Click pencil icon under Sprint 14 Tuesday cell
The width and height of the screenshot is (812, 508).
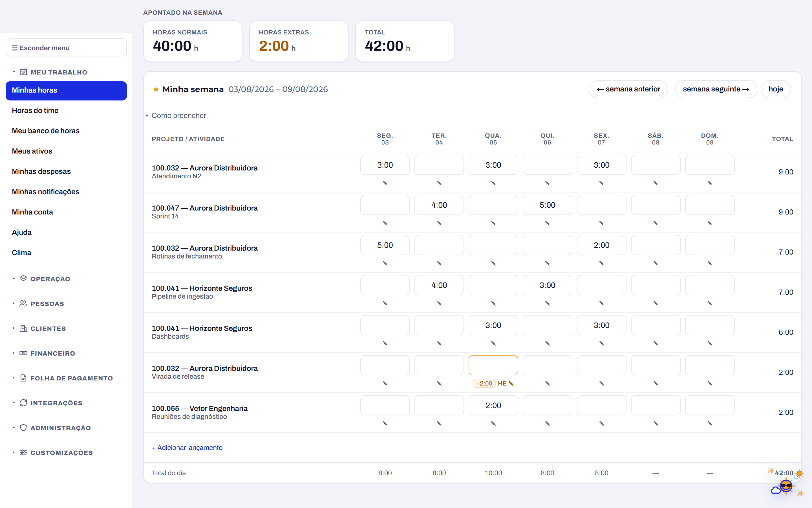click(x=439, y=223)
